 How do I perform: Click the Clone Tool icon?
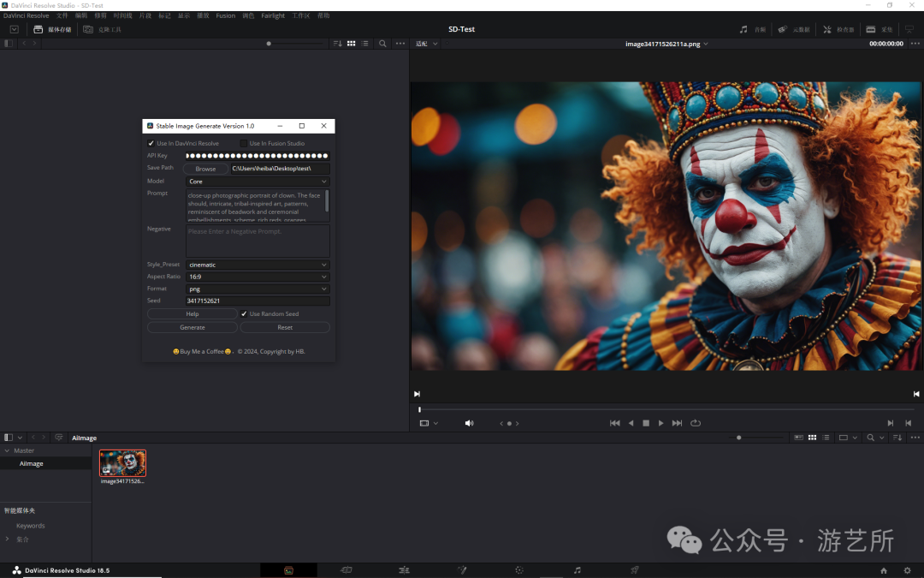88,29
